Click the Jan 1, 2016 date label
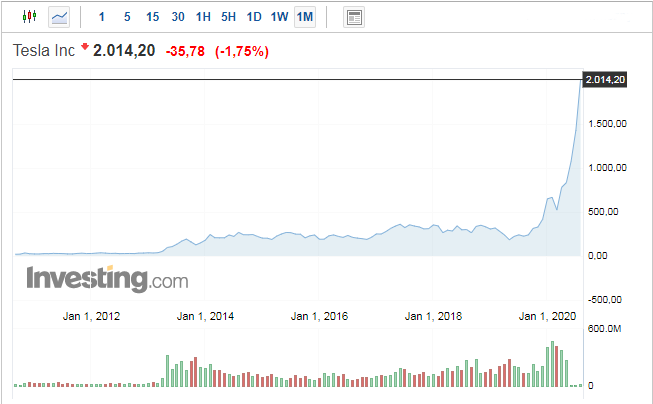653x404 pixels. (319, 317)
